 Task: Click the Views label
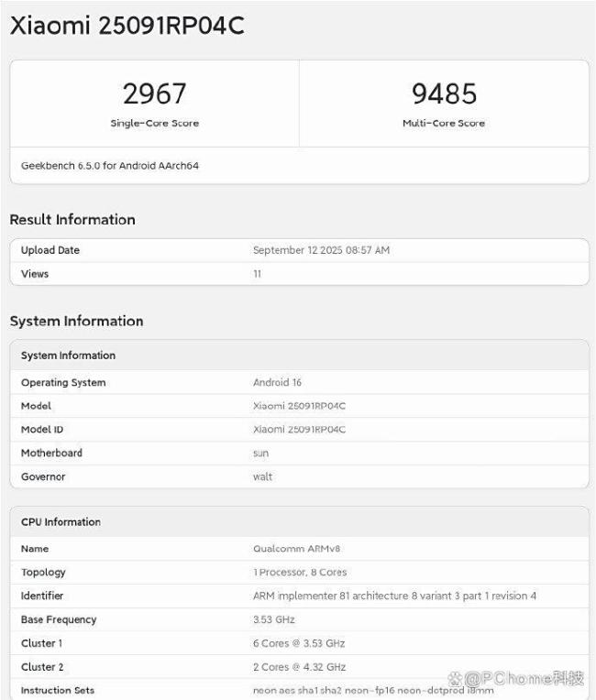click(35, 274)
